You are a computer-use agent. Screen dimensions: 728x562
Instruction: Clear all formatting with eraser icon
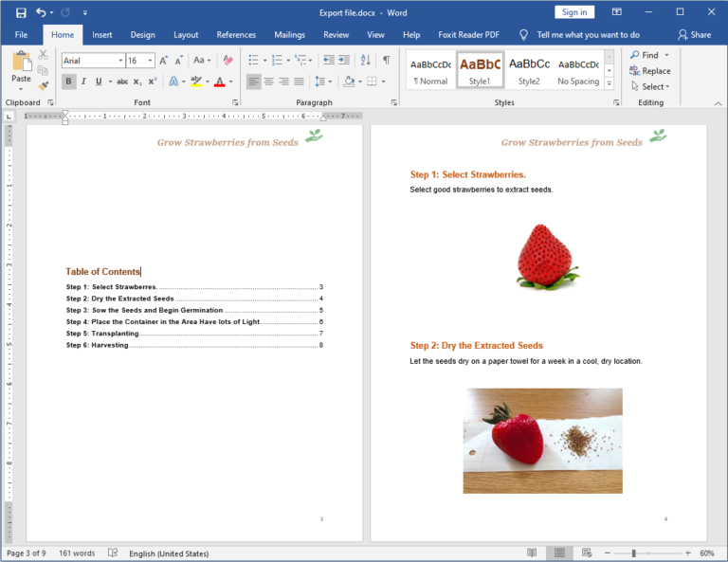[227, 61]
